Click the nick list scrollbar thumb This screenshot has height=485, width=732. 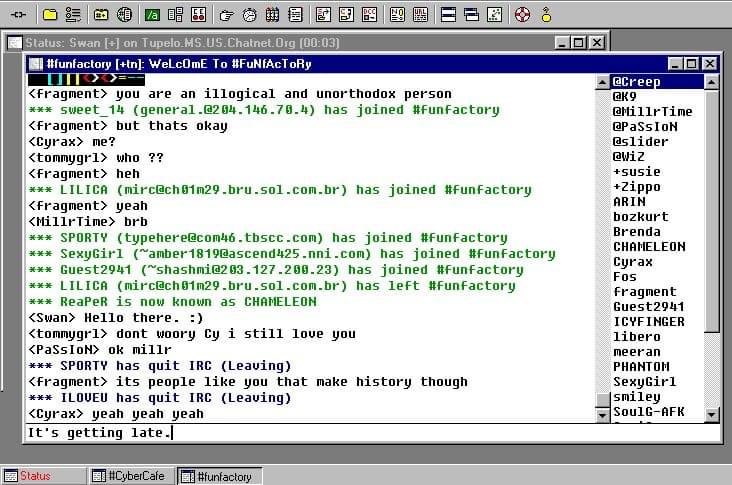[711, 211]
